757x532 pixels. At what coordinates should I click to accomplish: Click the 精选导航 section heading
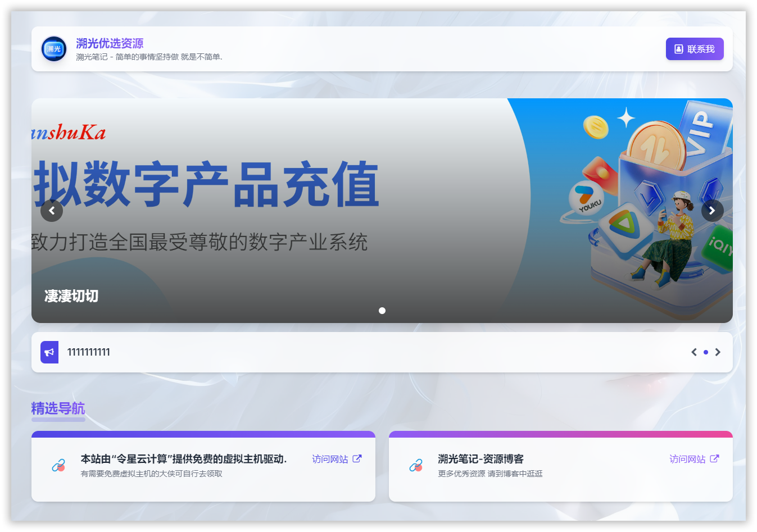coord(58,408)
